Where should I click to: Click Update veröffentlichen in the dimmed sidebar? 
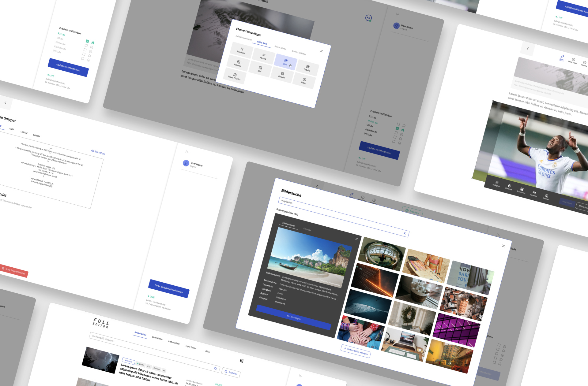click(x=379, y=150)
